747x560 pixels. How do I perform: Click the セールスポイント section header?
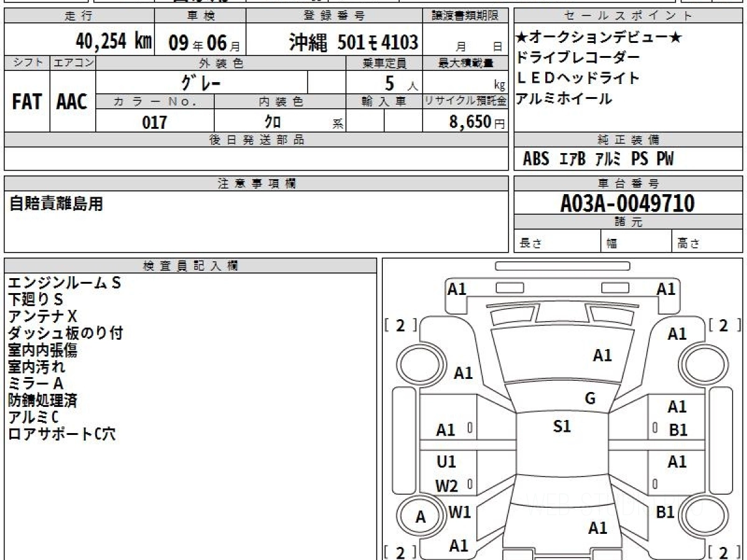tap(627, 16)
